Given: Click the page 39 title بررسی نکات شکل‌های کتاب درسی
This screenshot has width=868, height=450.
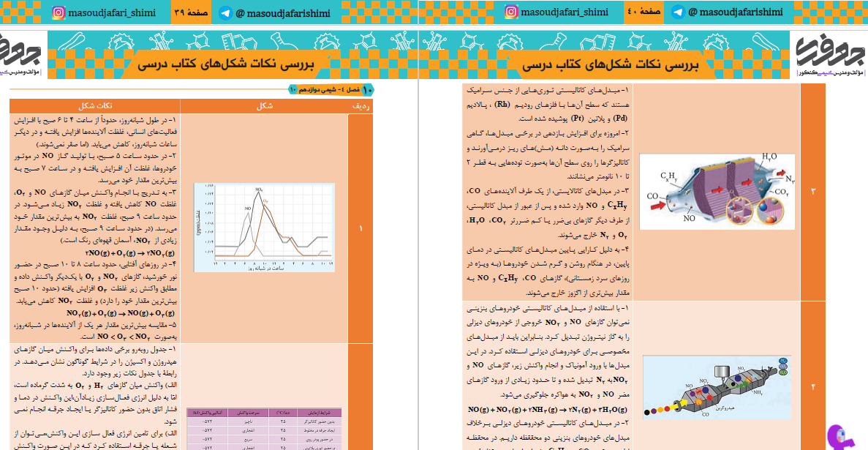Looking at the screenshot, I should 225,65.
